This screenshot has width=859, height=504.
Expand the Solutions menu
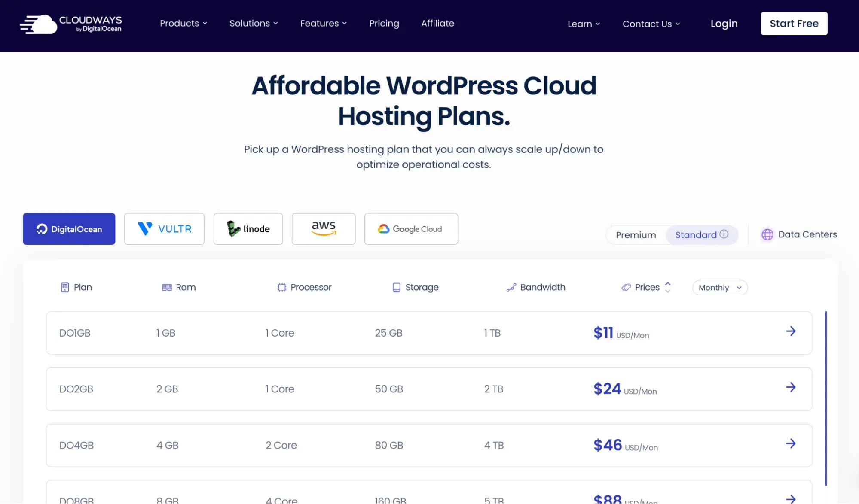254,23
